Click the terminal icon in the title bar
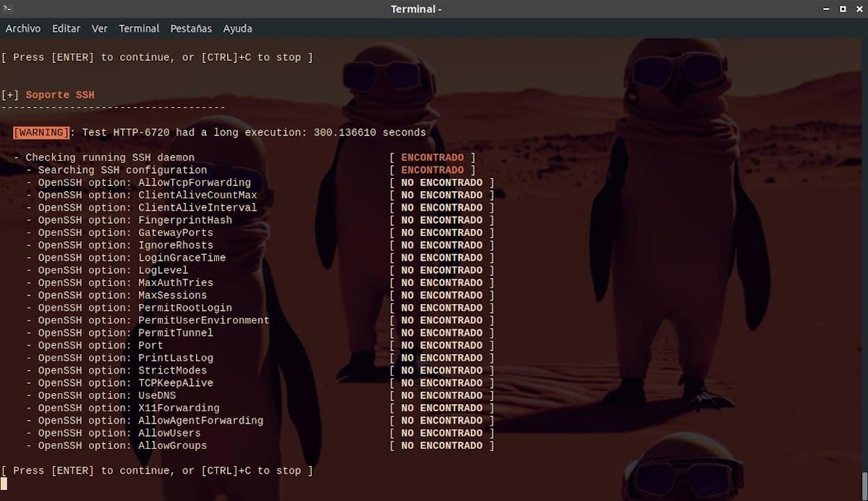The image size is (868, 501). (x=7, y=9)
